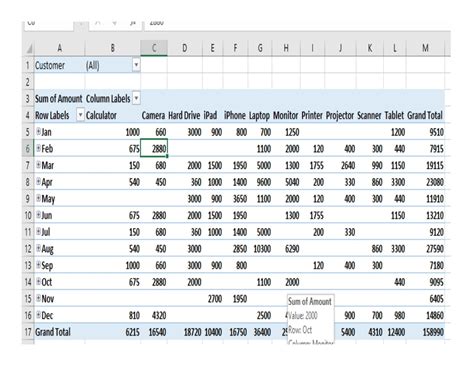This screenshot has height=366, width=474.
Task: Select row 6 header
Action: pos(28,149)
